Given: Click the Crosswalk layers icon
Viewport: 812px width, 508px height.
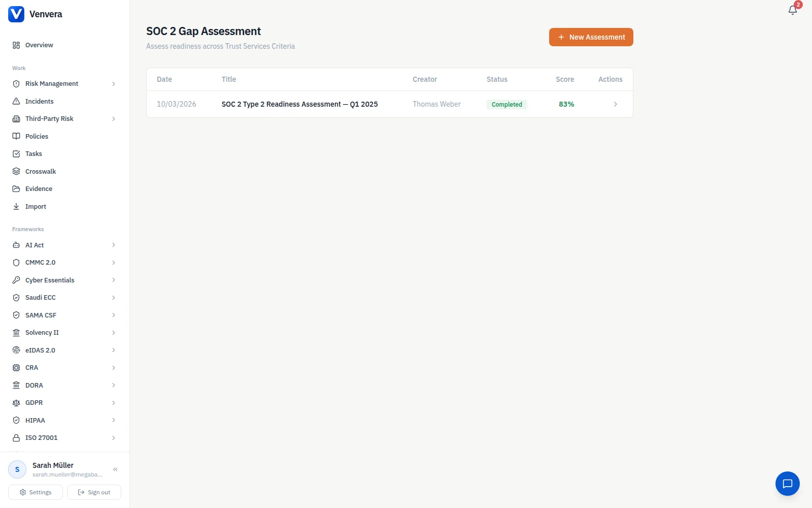Looking at the screenshot, I should click(16, 172).
